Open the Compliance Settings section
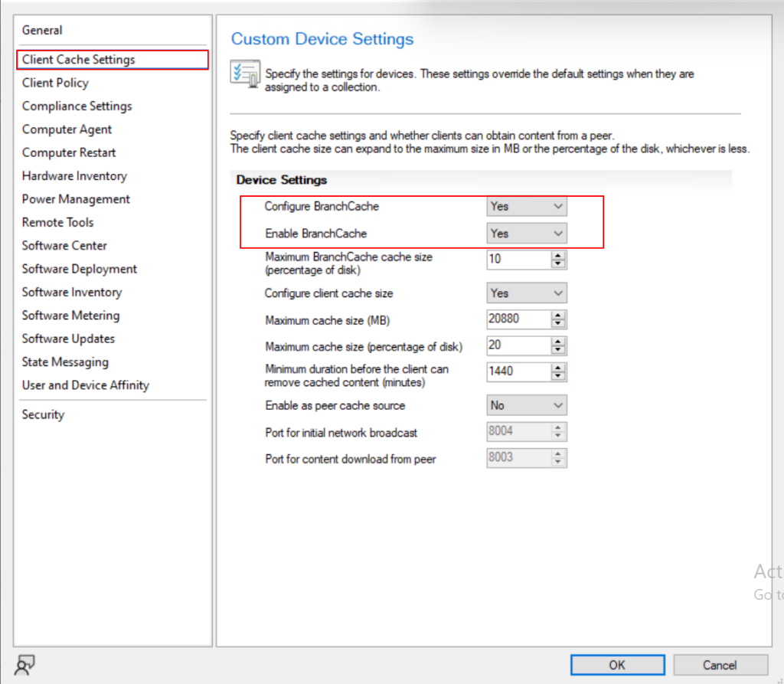Viewport: 784px width, 684px height. [77, 106]
